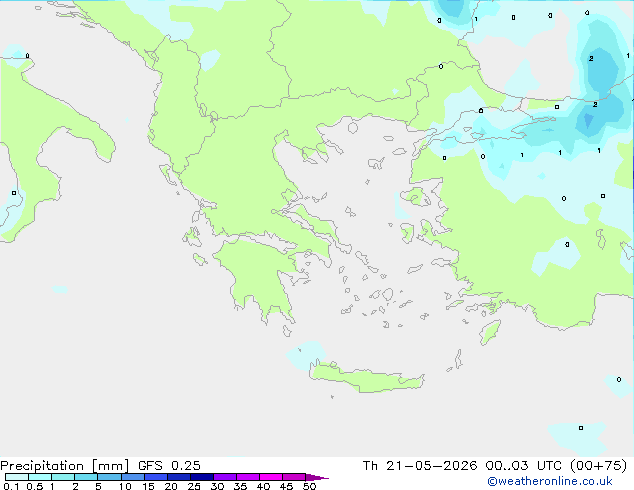Click the legend label '40'
Screen dimensions: 634x490
point(263,486)
